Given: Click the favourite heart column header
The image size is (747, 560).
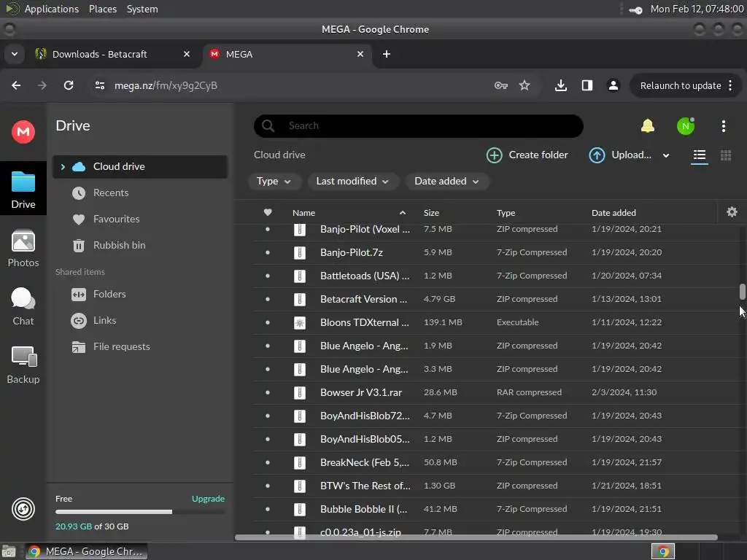Looking at the screenshot, I should [x=268, y=212].
